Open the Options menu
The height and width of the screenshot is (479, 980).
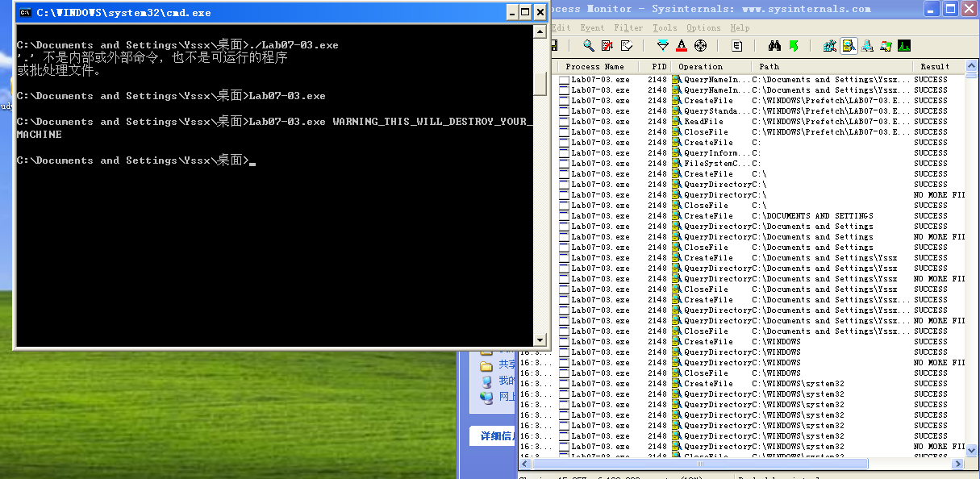point(703,27)
